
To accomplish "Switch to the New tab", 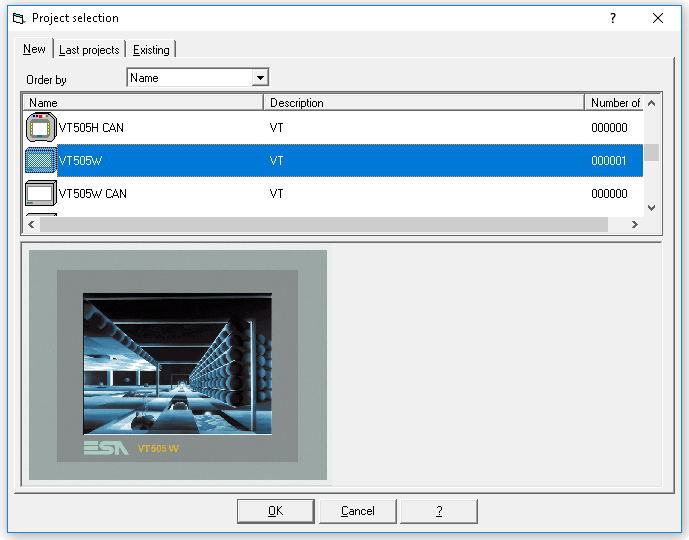I will coord(34,49).
